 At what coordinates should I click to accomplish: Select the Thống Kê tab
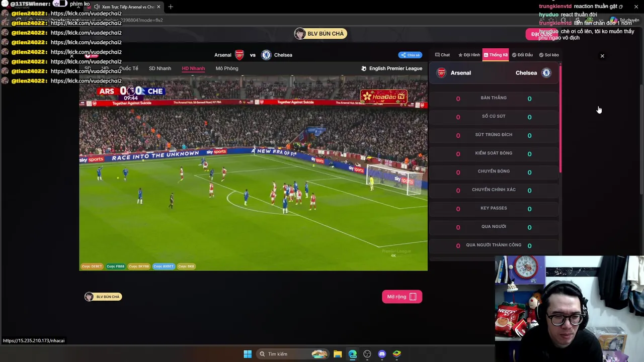pyautogui.click(x=496, y=55)
